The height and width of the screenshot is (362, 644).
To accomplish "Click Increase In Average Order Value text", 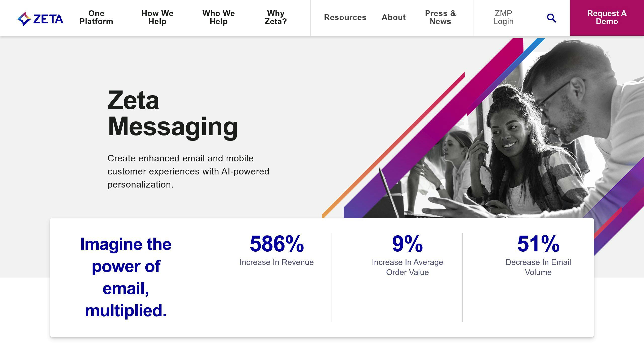I will (408, 267).
